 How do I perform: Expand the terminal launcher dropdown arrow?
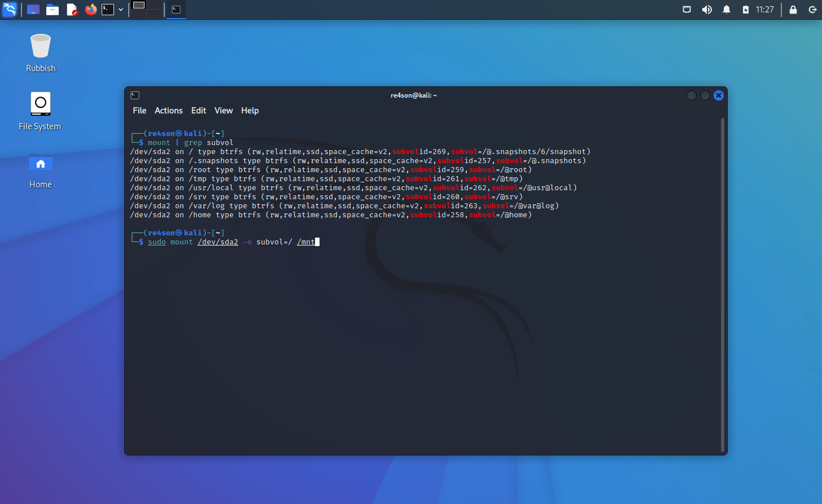[121, 10]
